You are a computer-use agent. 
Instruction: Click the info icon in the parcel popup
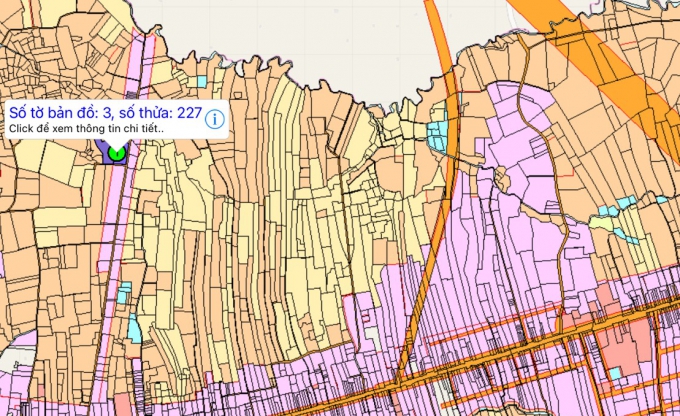coord(216,120)
